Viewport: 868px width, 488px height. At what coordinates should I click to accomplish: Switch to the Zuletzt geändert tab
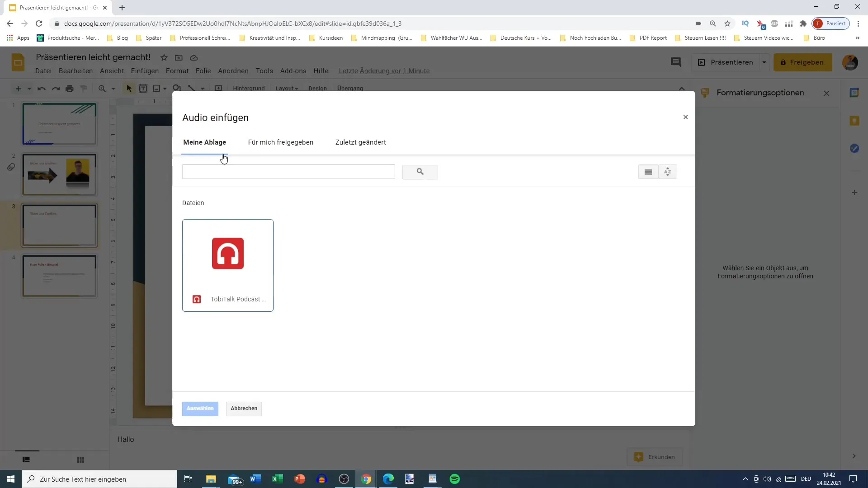click(360, 142)
